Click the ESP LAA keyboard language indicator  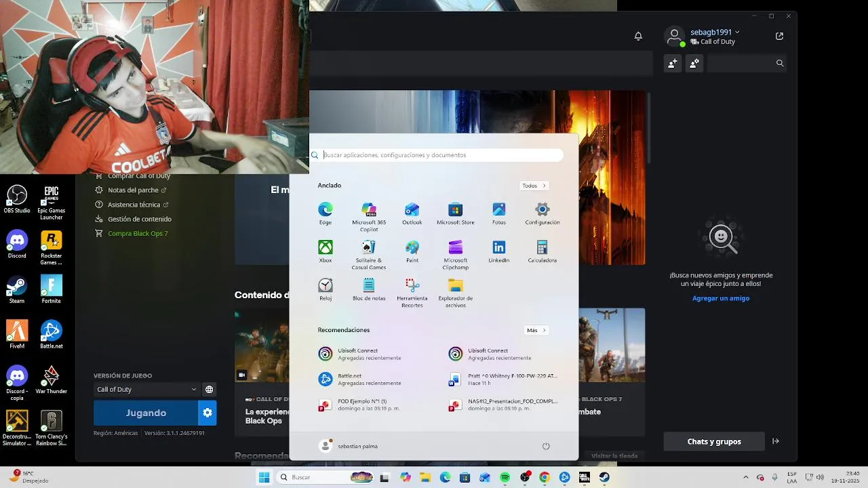pyautogui.click(x=792, y=477)
